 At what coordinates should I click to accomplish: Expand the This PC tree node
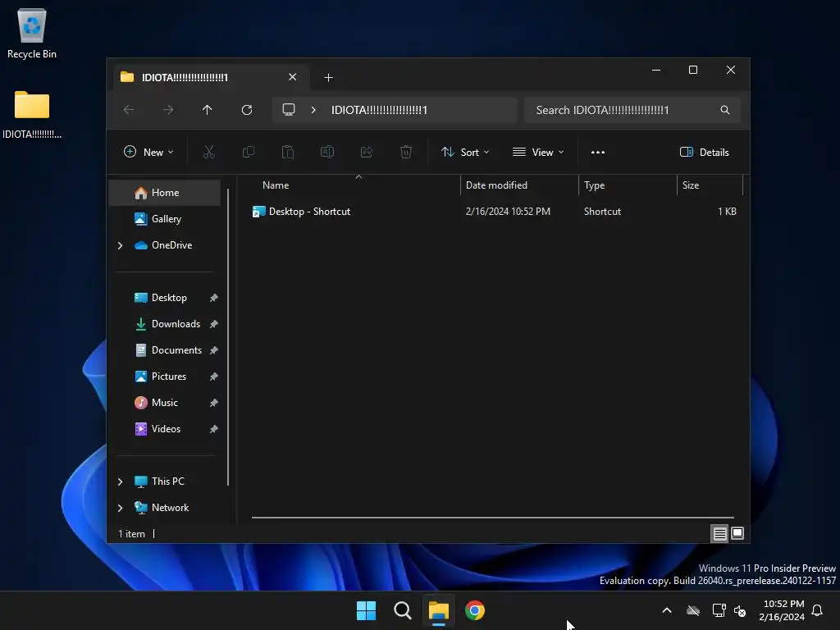pyautogui.click(x=120, y=482)
